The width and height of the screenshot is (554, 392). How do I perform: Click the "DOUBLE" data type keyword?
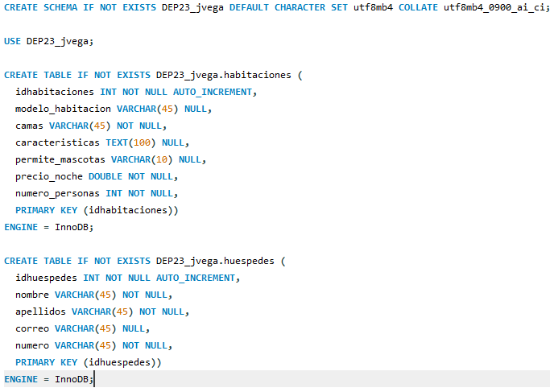(105, 176)
